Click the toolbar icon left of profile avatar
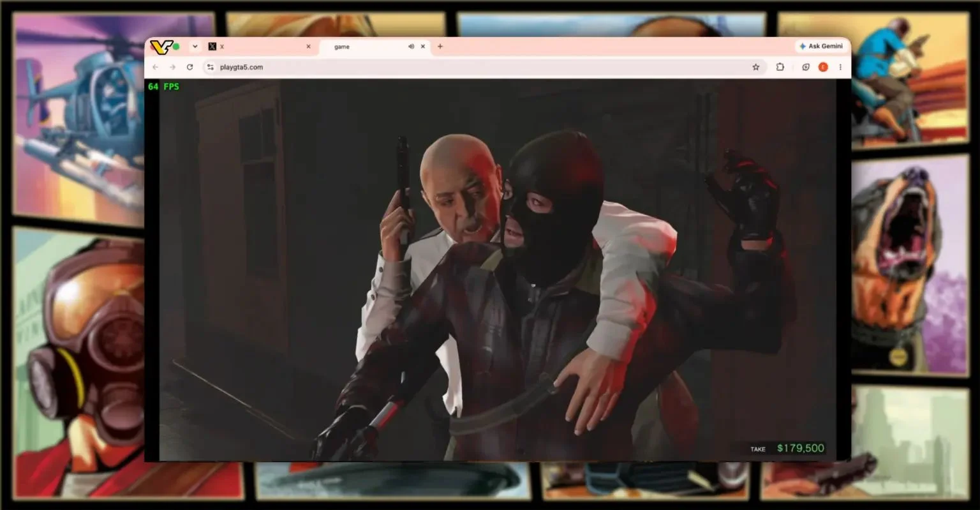This screenshot has height=510, width=980. click(x=806, y=67)
